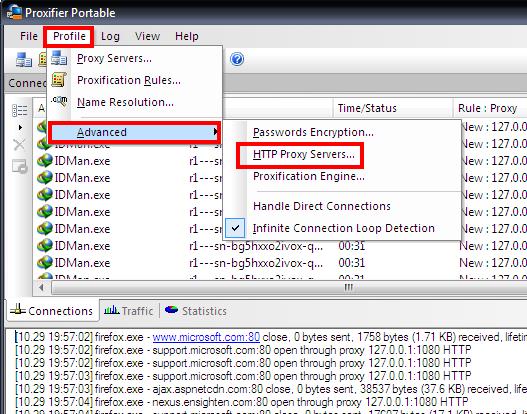This screenshot has width=527, height=414.
Task: Select HTTP Proxy Servers... option
Action: pyautogui.click(x=342, y=155)
